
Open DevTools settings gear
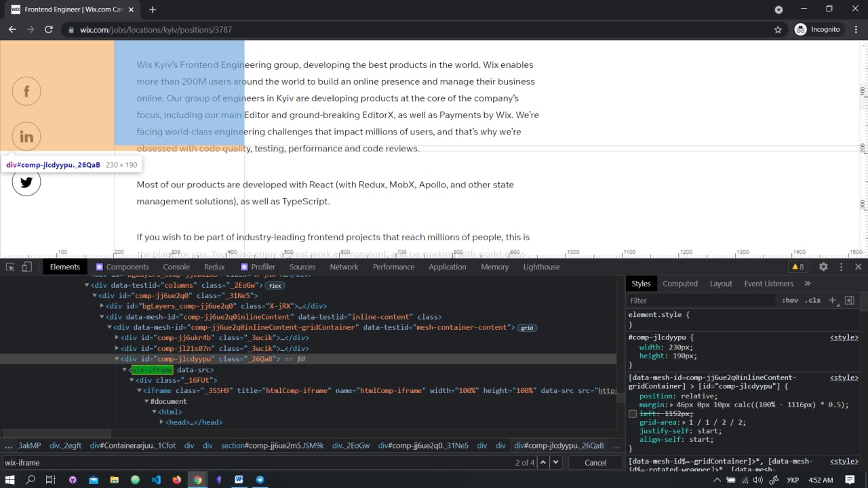[x=823, y=267]
